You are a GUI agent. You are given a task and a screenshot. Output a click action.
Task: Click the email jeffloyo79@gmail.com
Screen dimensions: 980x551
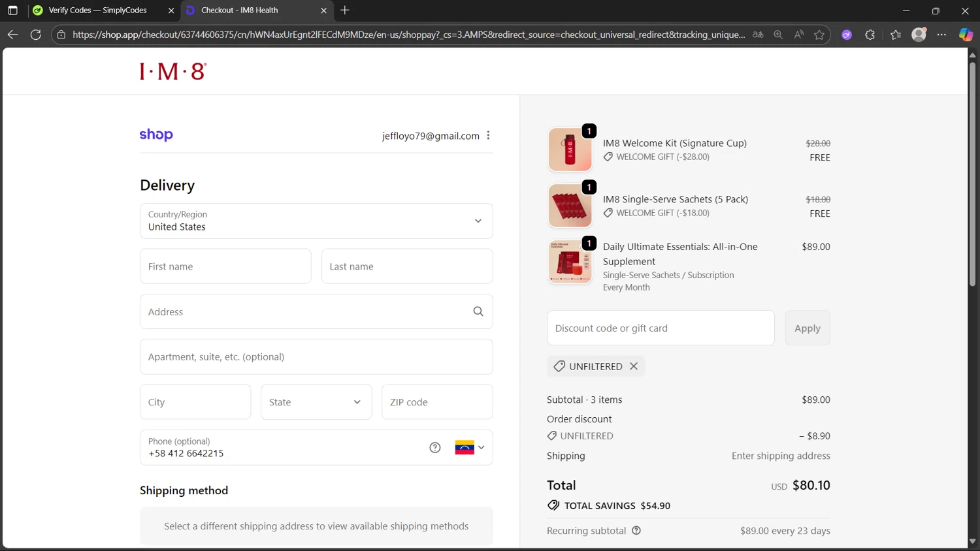point(431,136)
